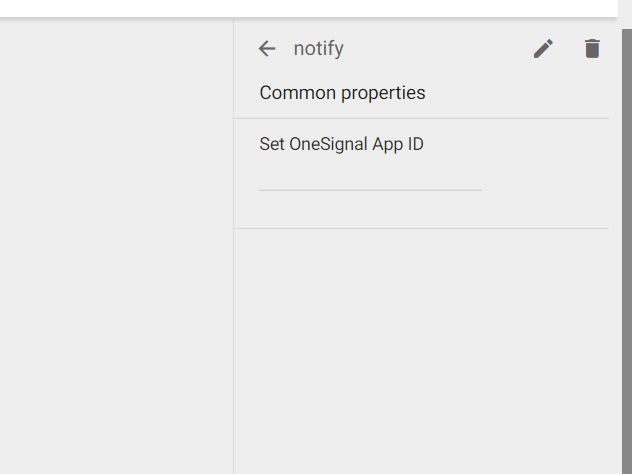Click blank space below the App ID section

(421, 351)
